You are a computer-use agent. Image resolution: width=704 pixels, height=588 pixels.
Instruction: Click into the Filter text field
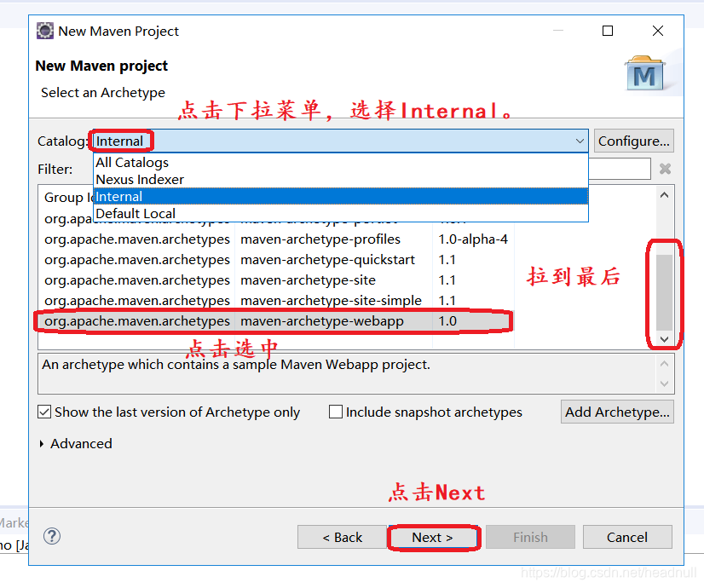point(619,169)
